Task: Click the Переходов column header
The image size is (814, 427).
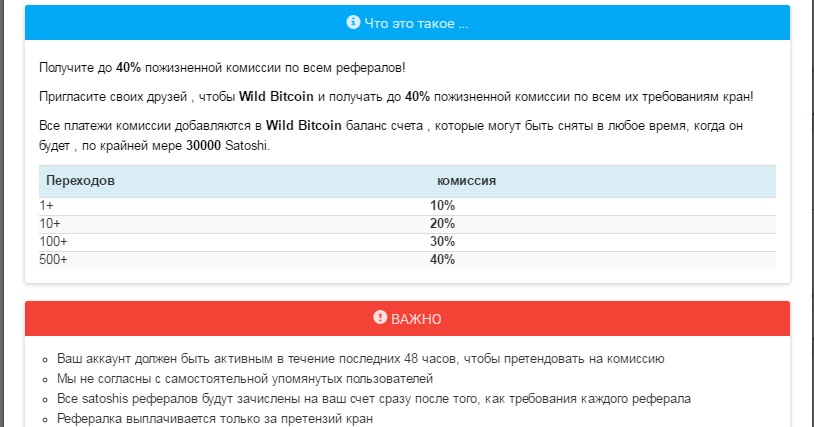Action: pyautogui.click(x=81, y=181)
